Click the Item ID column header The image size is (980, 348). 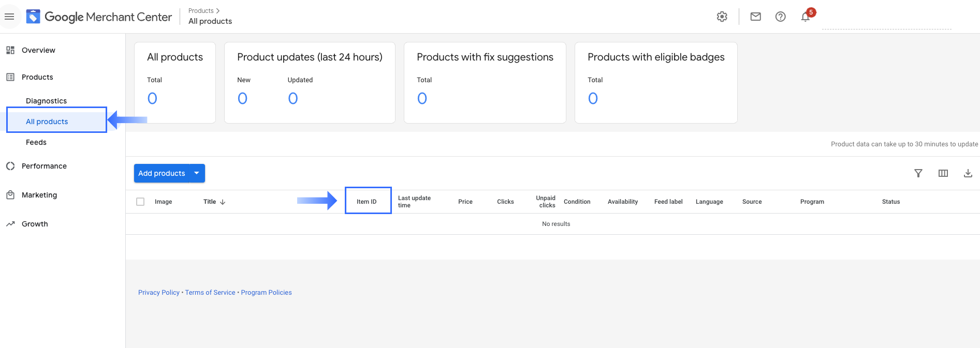click(367, 202)
